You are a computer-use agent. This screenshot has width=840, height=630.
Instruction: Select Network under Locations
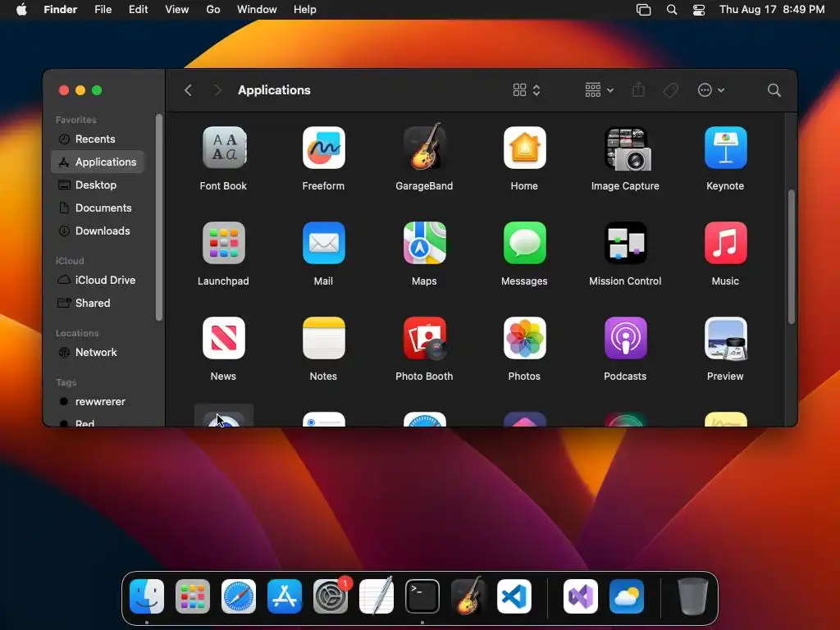[x=98, y=353]
